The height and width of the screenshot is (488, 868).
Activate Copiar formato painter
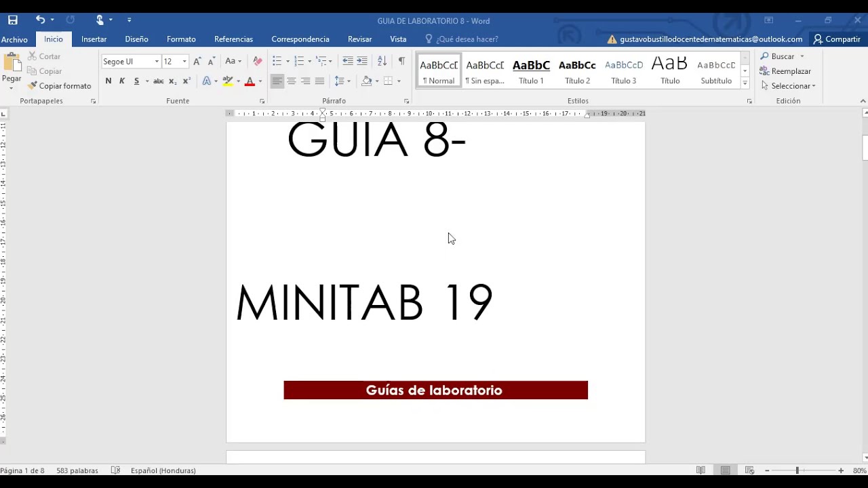(x=59, y=86)
